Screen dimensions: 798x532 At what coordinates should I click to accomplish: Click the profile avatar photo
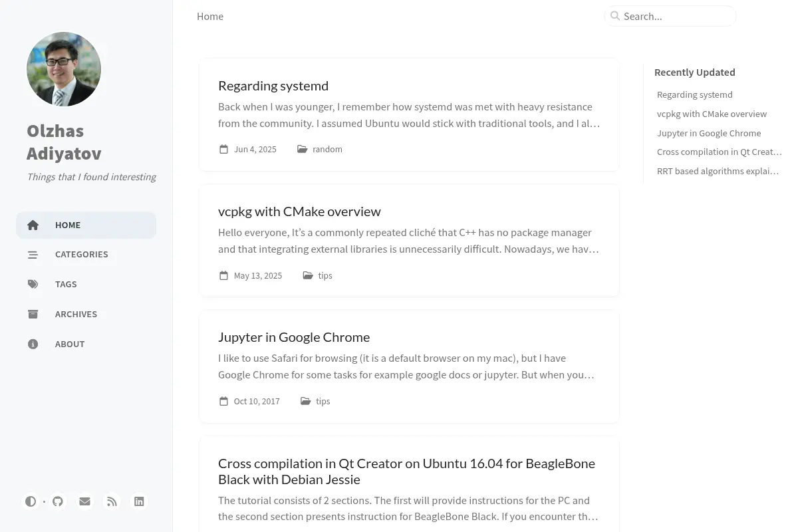click(x=64, y=69)
